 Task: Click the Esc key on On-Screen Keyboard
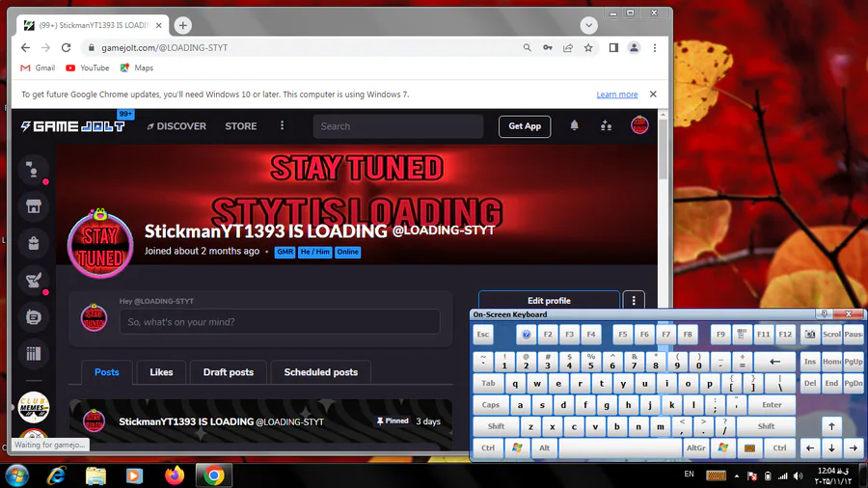click(x=483, y=335)
